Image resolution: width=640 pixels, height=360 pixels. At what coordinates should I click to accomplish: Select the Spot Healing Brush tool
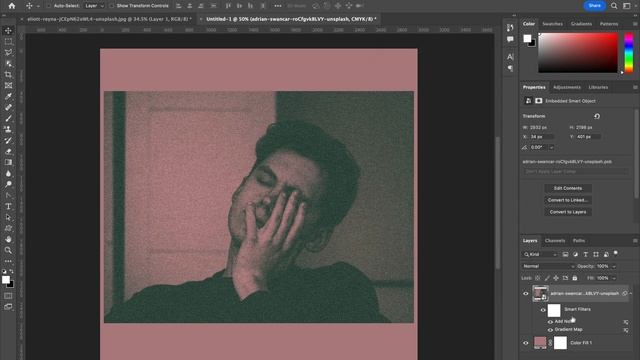pos(8,107)
